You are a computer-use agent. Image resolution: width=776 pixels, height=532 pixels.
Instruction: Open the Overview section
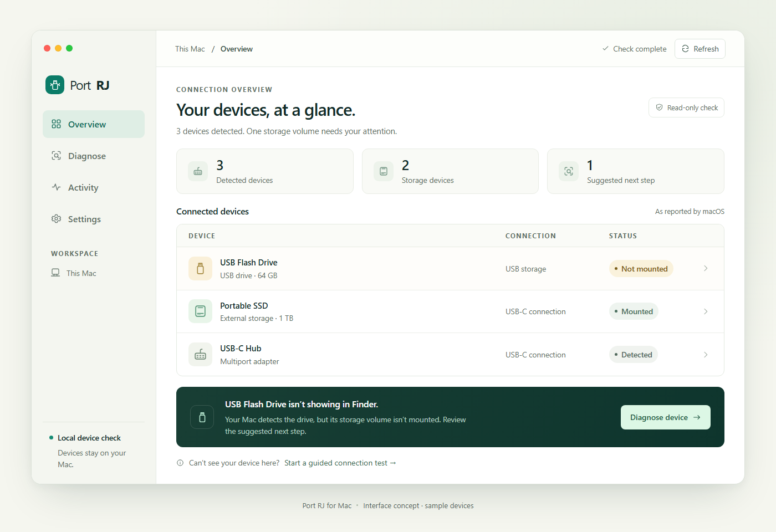coord(94,124)
